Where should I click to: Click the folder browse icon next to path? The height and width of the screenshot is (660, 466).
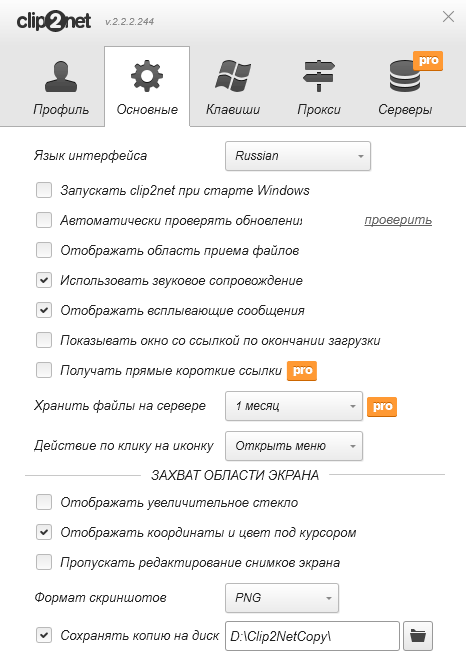tap(418, 636)
